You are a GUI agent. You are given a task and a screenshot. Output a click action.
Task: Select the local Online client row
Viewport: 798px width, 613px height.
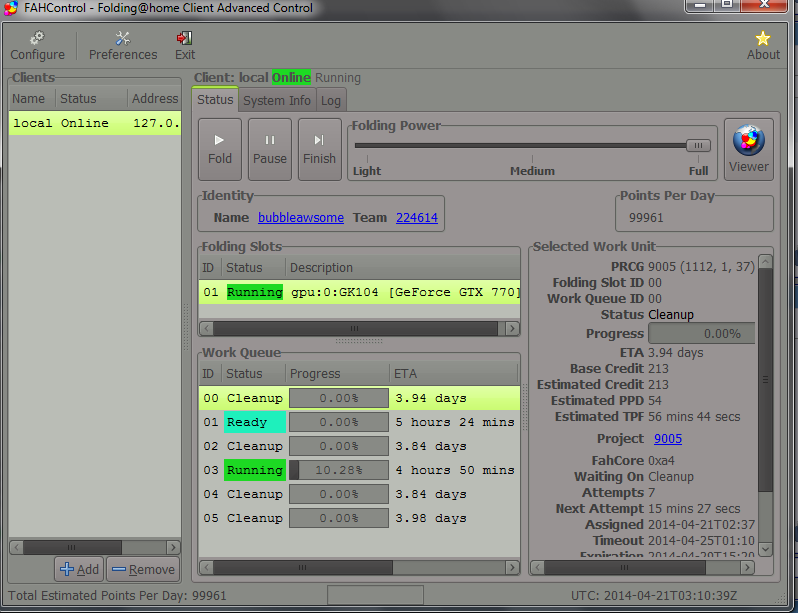[x=94, y=124]
